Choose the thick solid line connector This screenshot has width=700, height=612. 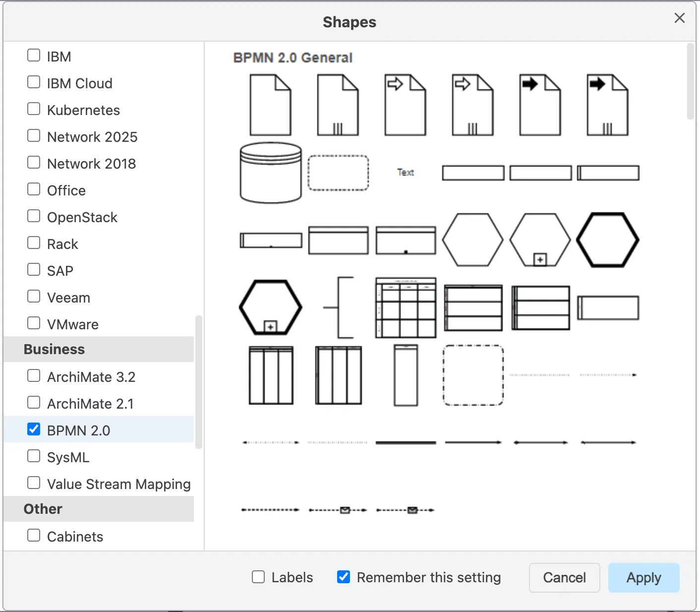[x=406, y=442]
